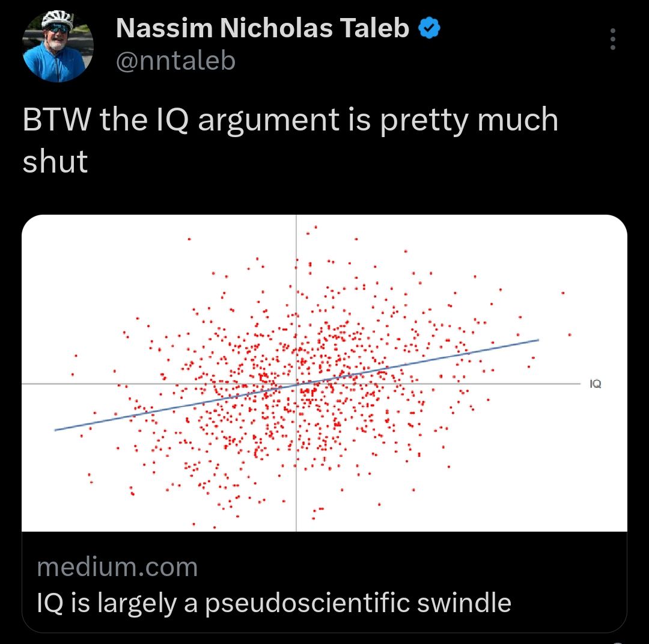Click the right end of the blue trend line
This screenshot has width=649, height=644.
[538, 340]
